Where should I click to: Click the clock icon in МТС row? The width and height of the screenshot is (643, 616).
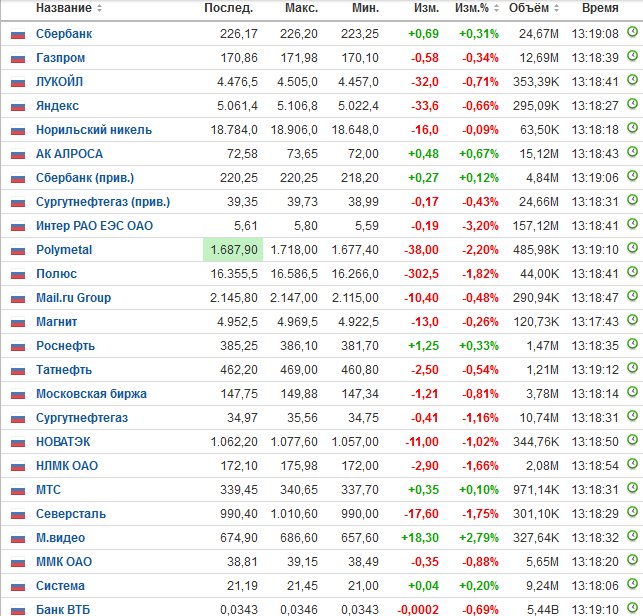click(633, 487)
